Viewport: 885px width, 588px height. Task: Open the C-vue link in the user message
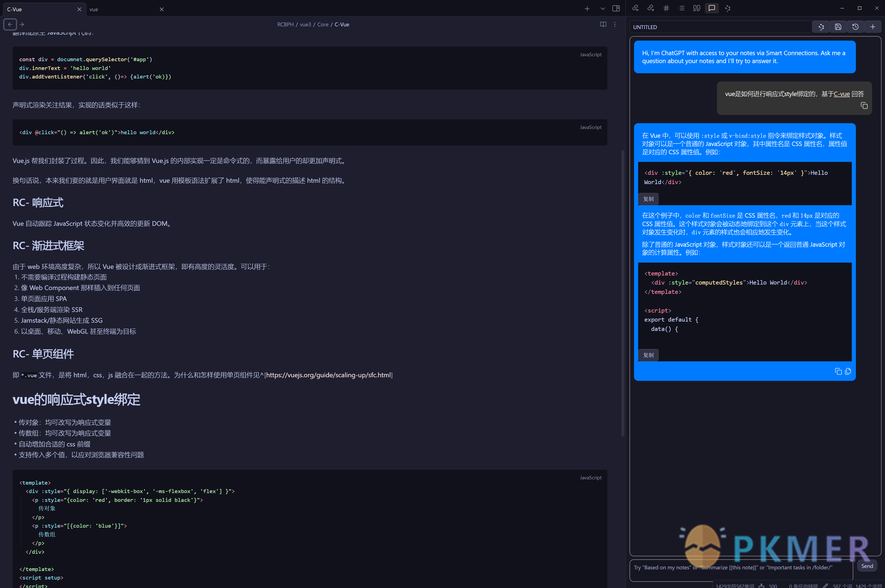point(841,94)
